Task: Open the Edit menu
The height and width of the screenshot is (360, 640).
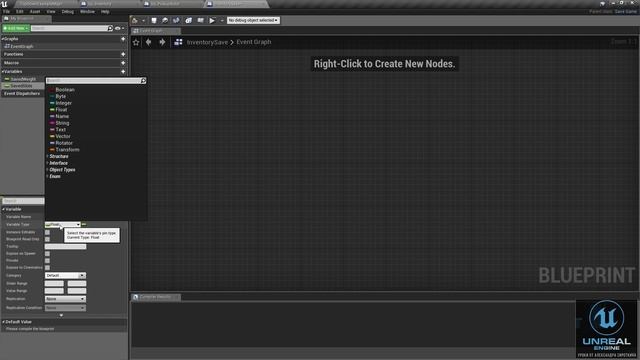Action: point(20,11)
